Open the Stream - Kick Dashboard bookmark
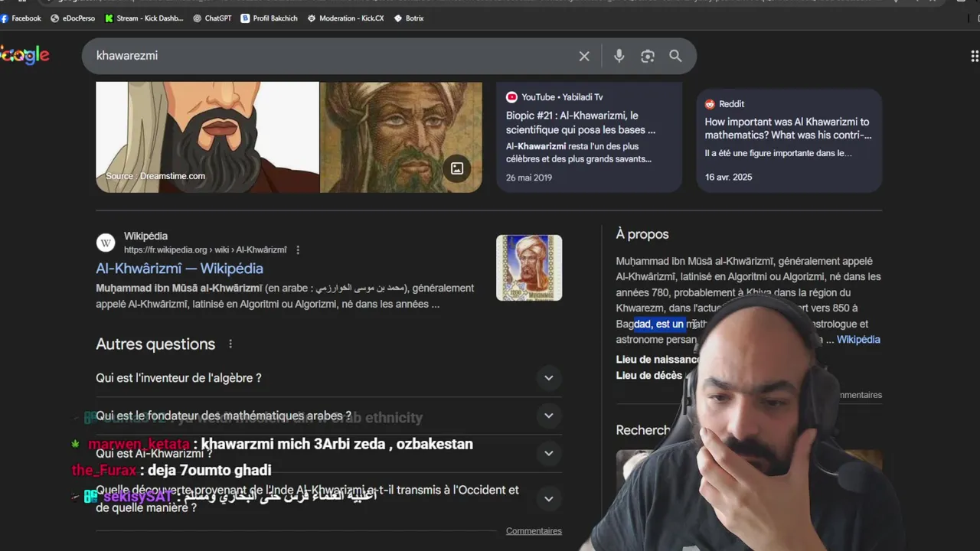The height and width of the screenshot is (551, 980). coord(144,18)
